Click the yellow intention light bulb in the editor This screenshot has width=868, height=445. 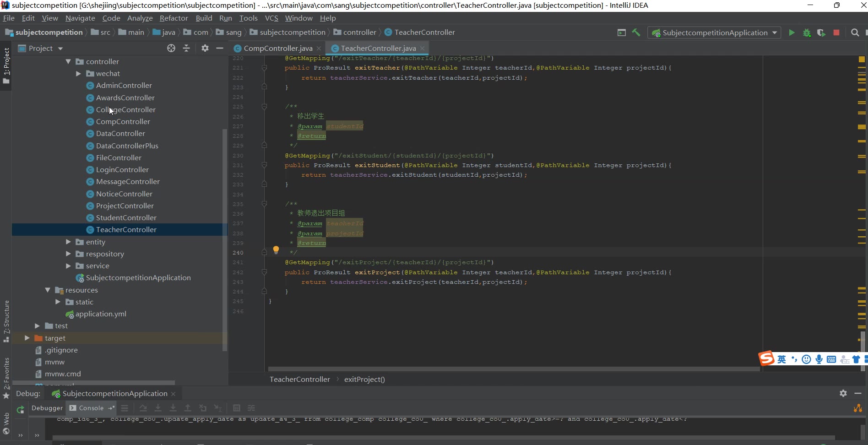coord(276,250)
